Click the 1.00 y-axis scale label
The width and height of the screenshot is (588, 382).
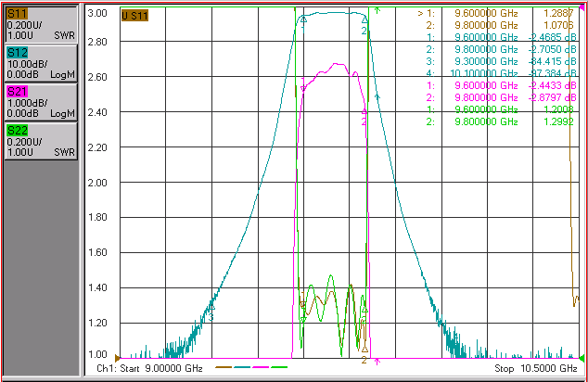pos(97,354)
